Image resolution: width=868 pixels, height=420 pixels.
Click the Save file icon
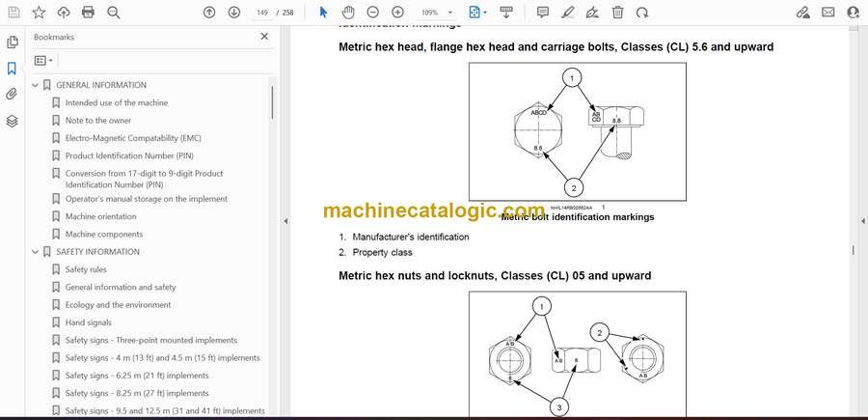pyautogui.click(x=14, y=13)
